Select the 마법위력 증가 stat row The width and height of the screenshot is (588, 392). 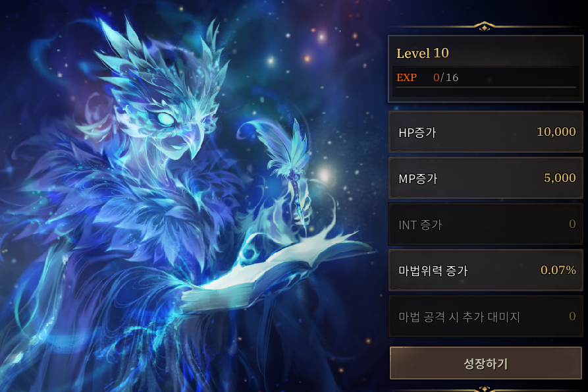click(x=486, y=270)
